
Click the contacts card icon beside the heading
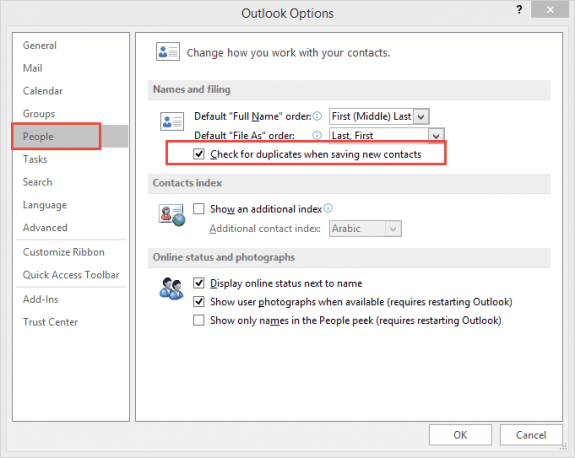168,51
